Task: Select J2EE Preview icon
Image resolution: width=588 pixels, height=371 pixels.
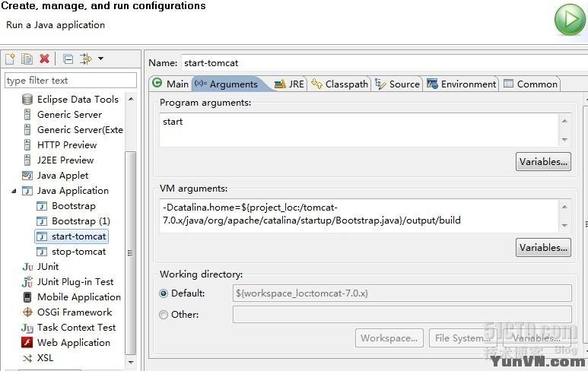Action: (27, 160)
